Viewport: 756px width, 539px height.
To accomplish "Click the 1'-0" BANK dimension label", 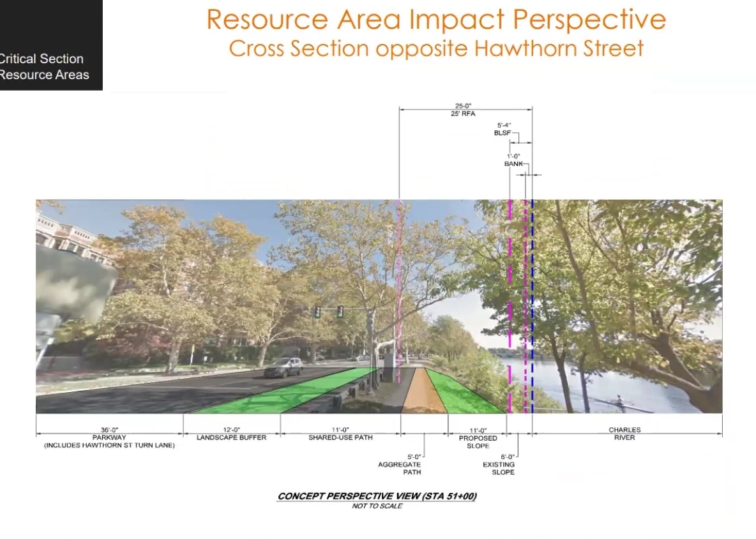I will [513, 160].
